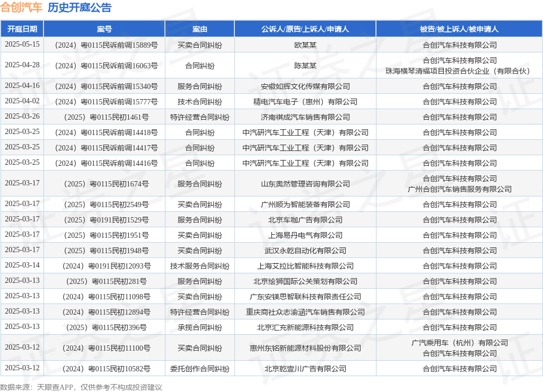
Task: Click the 委托创作合同纠纷 cause cell
Action: [200, 369]
